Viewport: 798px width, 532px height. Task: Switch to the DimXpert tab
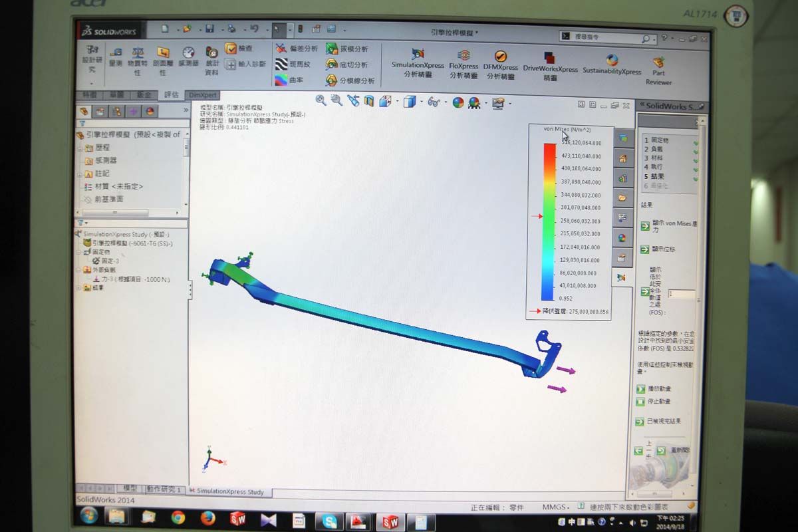coord(202,95)
